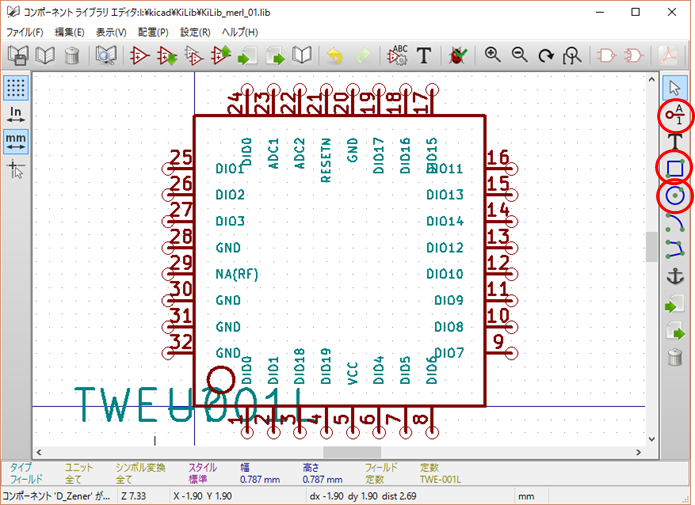Click the TWE-001L value in status panel

(x=440, y=479)
